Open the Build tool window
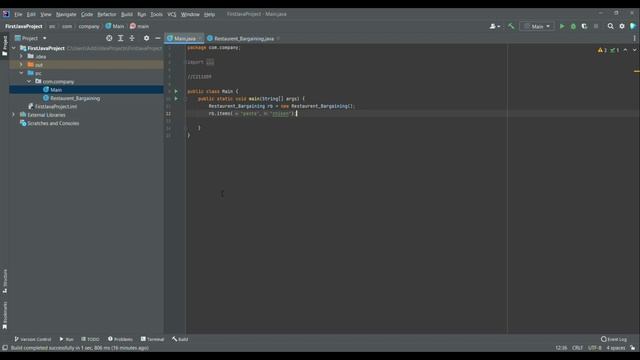This screenshot has width=640, height=360. [x=180, y=339]
